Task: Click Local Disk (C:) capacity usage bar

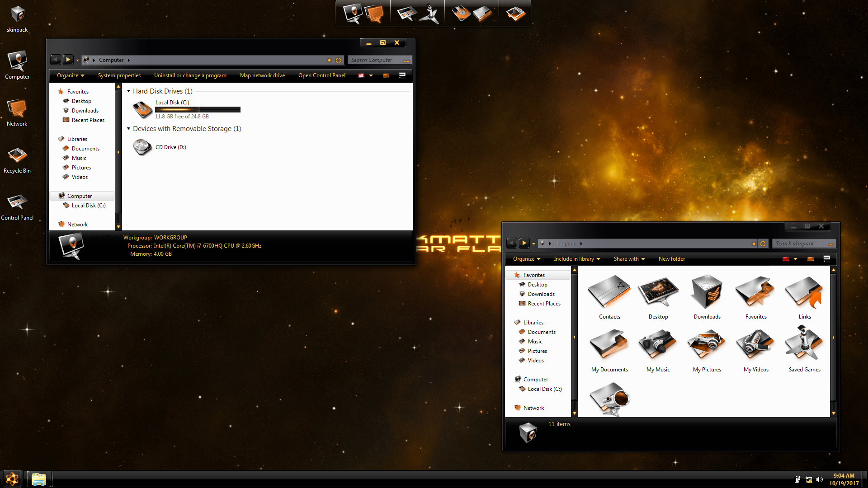Action: click(198, 109)
